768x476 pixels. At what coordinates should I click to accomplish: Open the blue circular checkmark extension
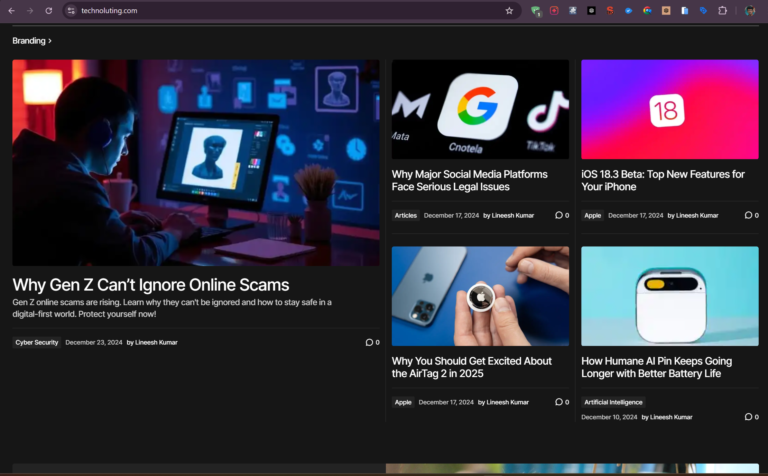[x=628, y=10]
